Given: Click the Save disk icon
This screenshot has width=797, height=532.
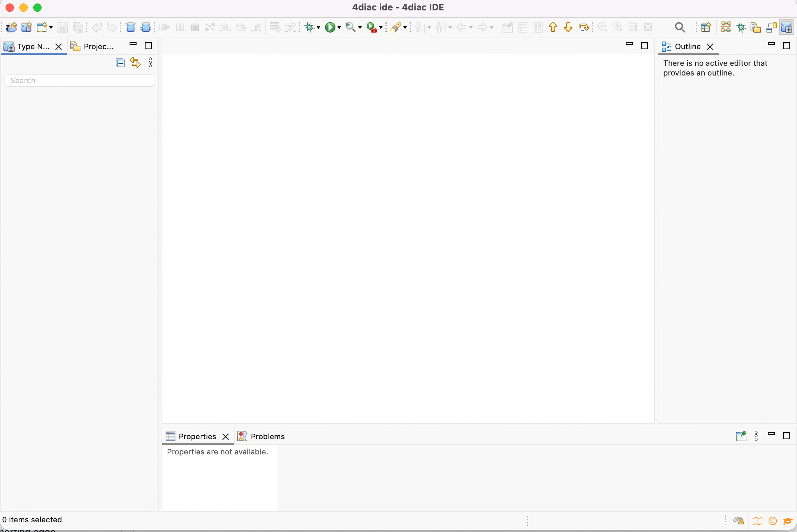Looking at the screenshot, I should 63,27.
